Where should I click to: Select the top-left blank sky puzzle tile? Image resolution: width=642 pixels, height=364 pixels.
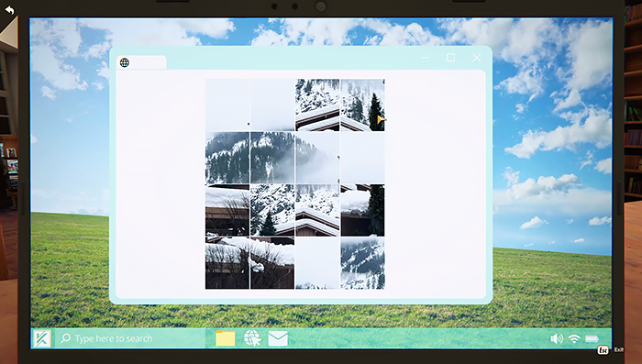(x=227, y=105)
